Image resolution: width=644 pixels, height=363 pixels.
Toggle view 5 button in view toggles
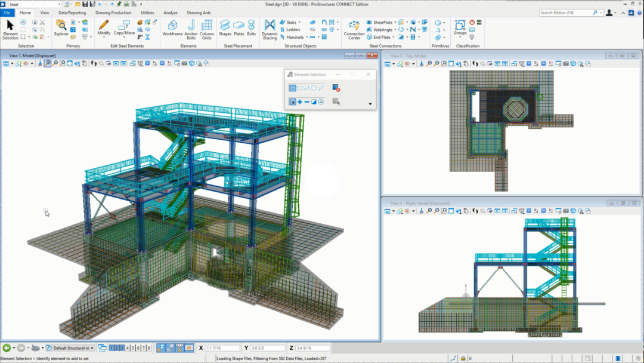pyautogui.click(x=132, y=348)
